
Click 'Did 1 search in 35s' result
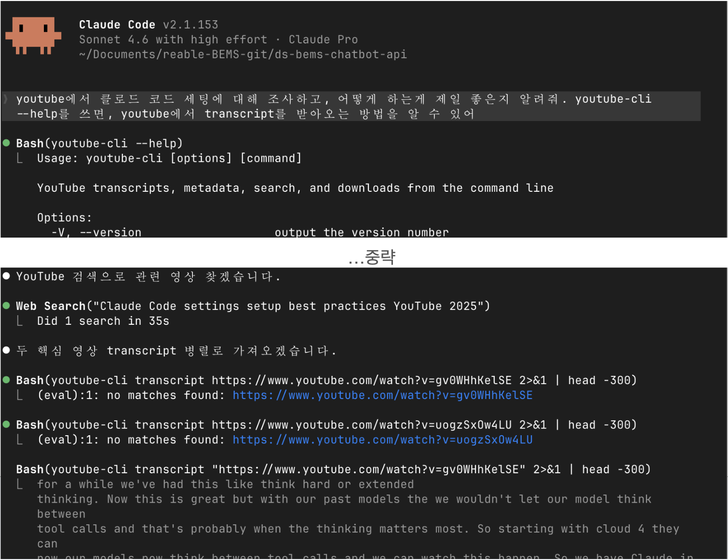(x=103, y=321)
